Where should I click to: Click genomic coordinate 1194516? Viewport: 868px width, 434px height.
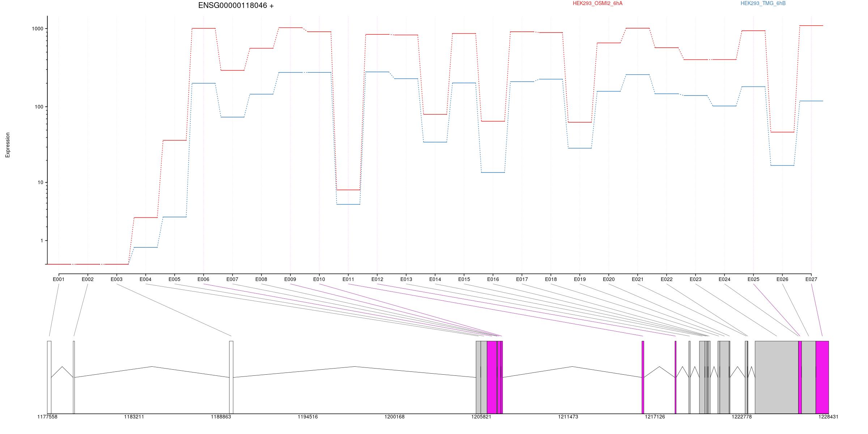308,417
